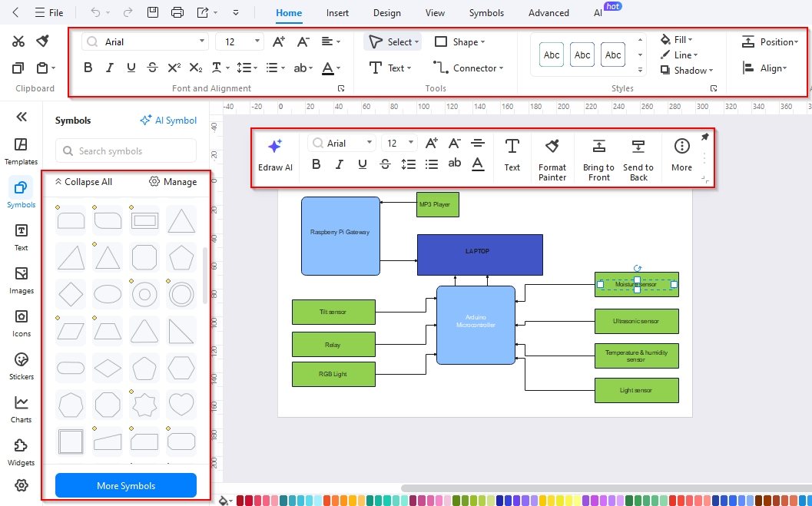Click the AI Symbol link

[x=168, y=120]
